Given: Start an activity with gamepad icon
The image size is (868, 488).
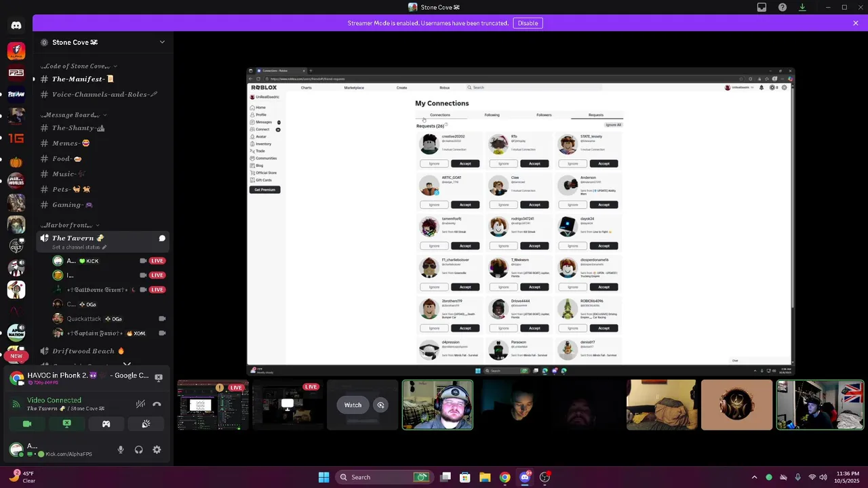Looking at the screenshot, I should pyautogui.click(x=106, y=424).
